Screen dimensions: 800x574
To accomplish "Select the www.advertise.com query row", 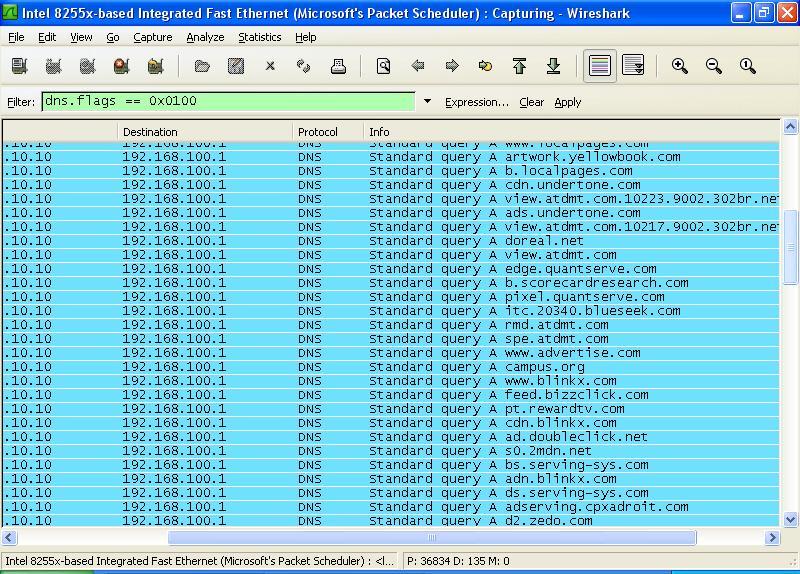I will [x=391, y=353].
